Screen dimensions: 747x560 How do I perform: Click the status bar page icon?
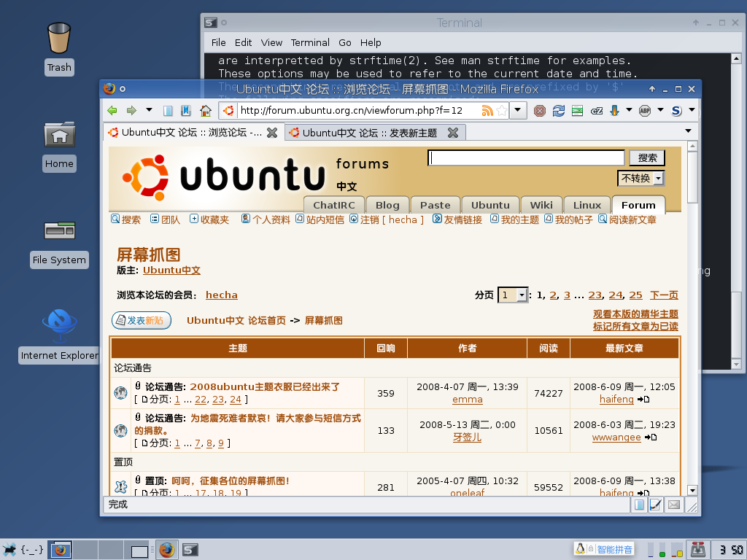(639, 505)
